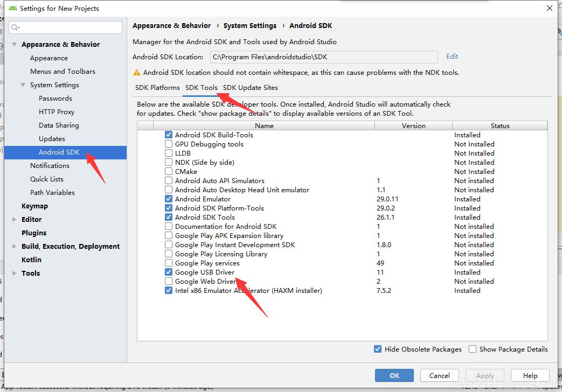The height and width of the screenshot is (392, 562).
Task: Select Documentation for Android SDK row
Action: [x=226, y=227]
